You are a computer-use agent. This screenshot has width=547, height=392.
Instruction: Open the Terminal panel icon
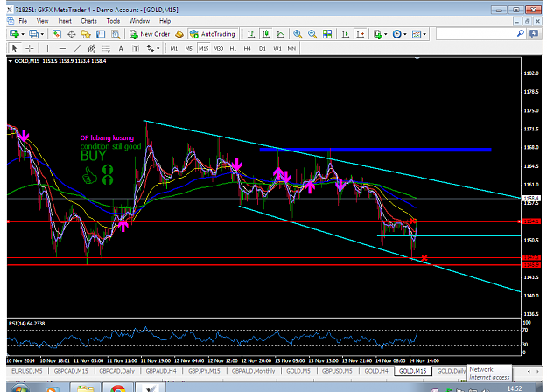101,34
